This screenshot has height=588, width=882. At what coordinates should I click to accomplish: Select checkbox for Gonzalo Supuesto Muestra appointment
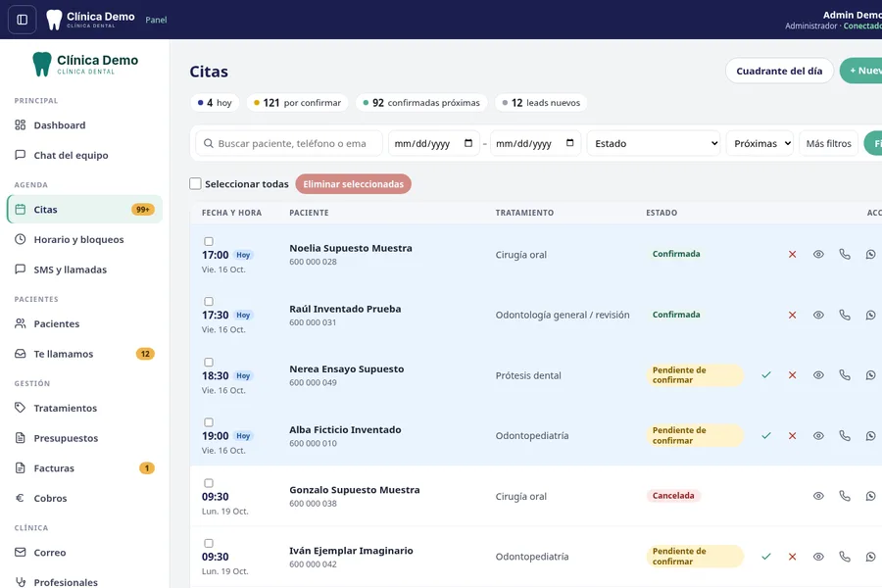[209, 483]
